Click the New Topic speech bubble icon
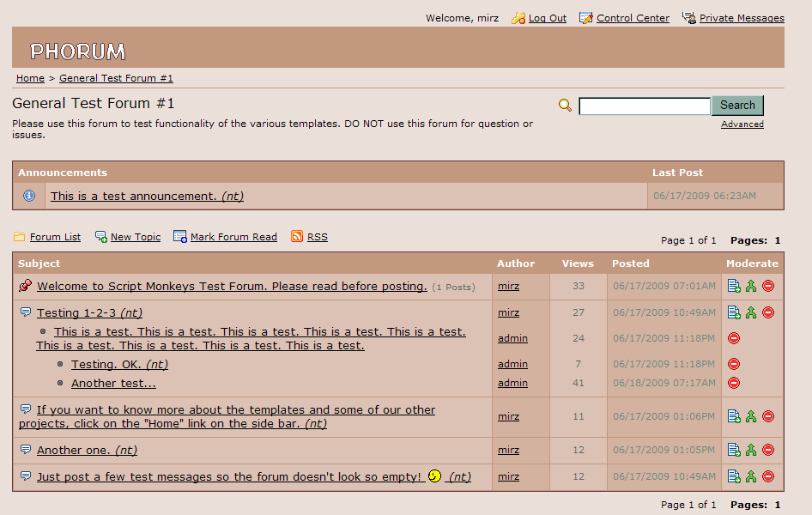Viewport: 812px width, 515px height. (x=101, y=237)
